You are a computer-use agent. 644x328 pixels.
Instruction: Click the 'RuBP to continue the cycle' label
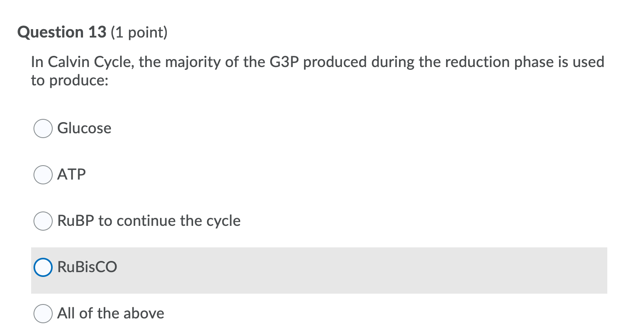pyautogui.click(x=149, y=221)
